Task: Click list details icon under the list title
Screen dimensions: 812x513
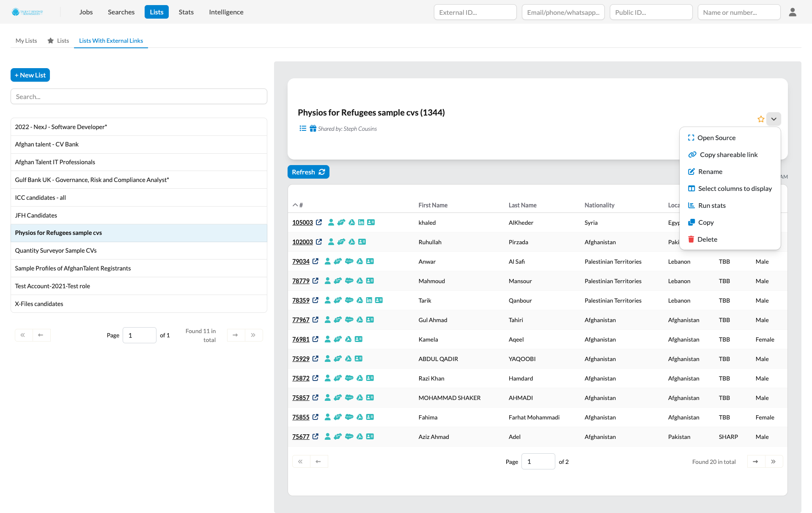Action: point(303,128)
